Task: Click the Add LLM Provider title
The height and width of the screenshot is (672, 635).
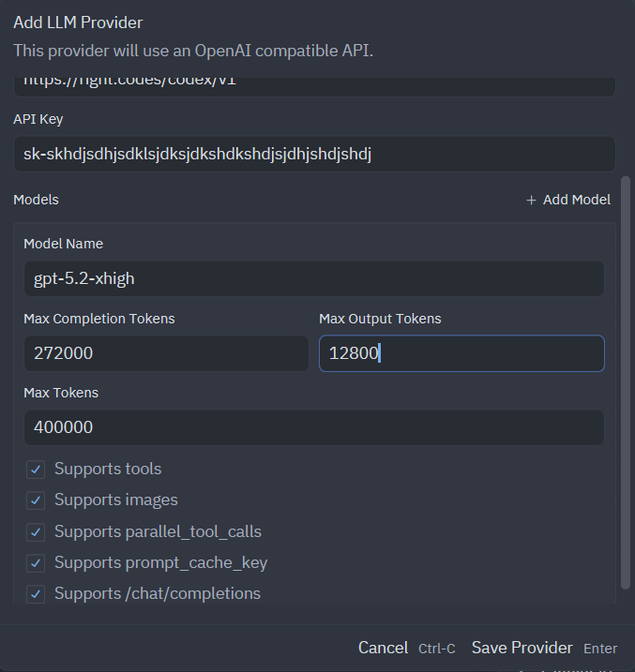Action: point(78,22)
